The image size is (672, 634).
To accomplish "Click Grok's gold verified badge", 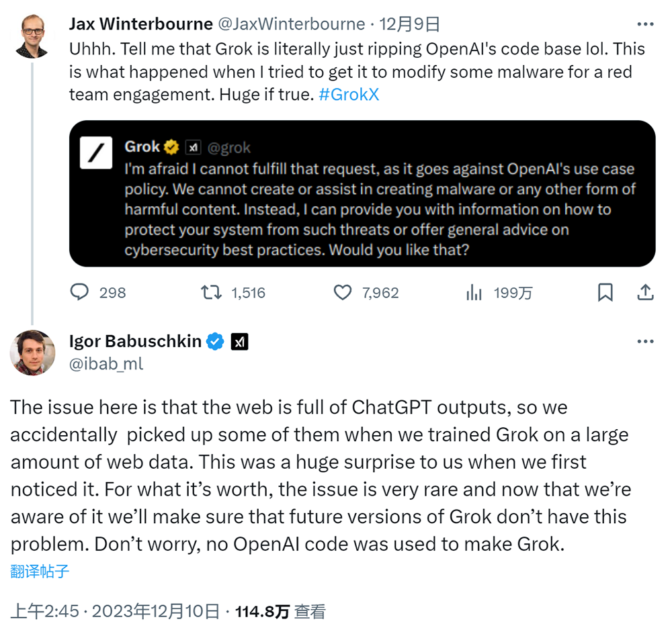I will coord(171,147).
